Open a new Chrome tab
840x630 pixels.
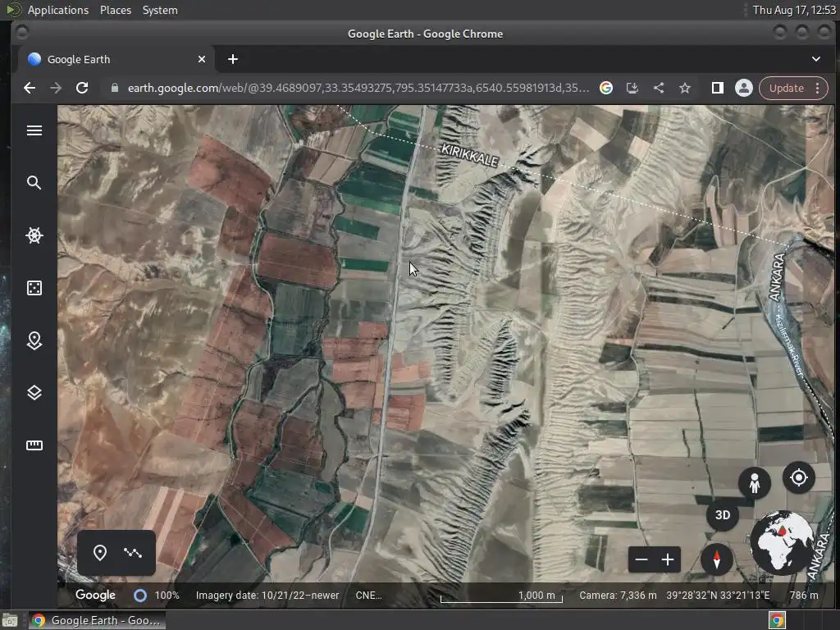pyautogui.click(x=232, y=59)
